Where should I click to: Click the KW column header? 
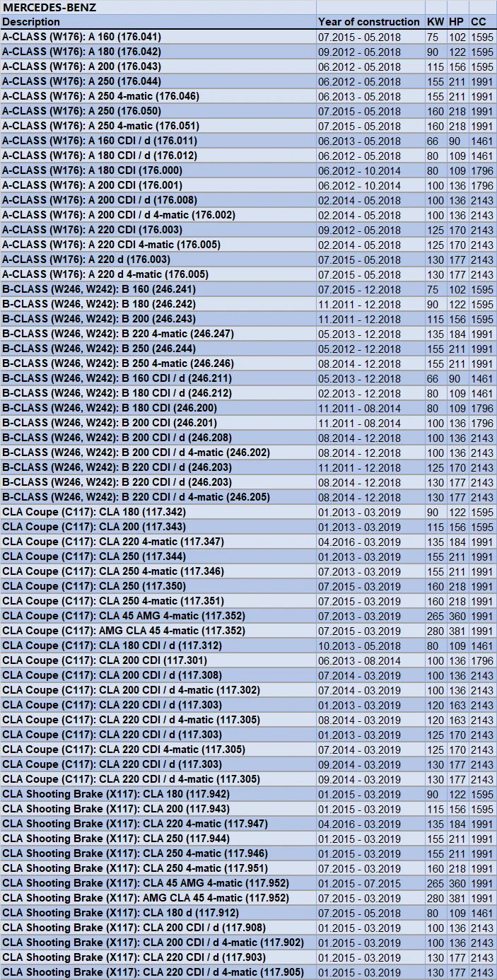click(x=435, y=22)
